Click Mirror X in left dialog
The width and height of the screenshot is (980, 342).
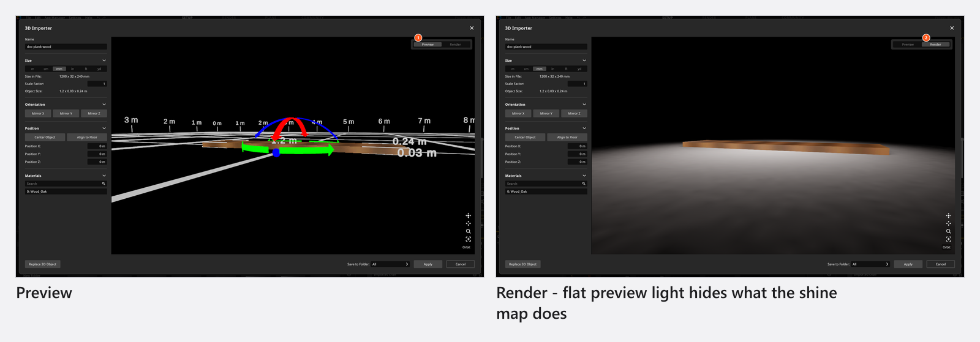(38, 113)
